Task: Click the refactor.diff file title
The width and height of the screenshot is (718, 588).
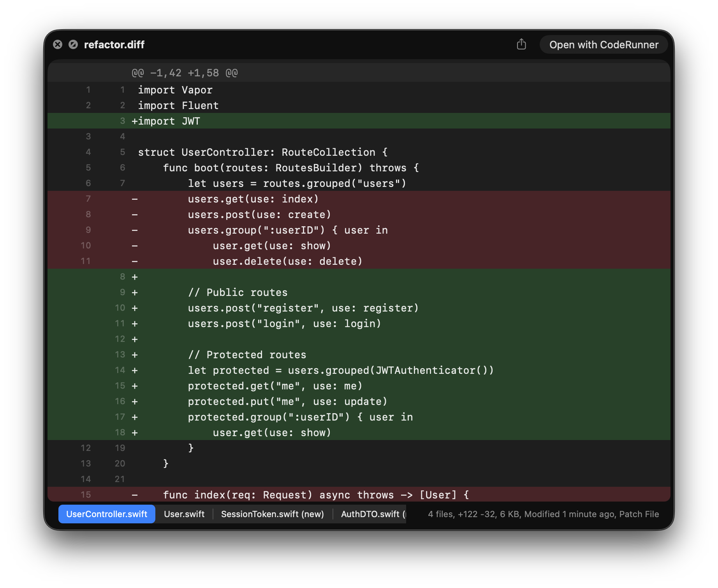Action: (x=114, y=45)
